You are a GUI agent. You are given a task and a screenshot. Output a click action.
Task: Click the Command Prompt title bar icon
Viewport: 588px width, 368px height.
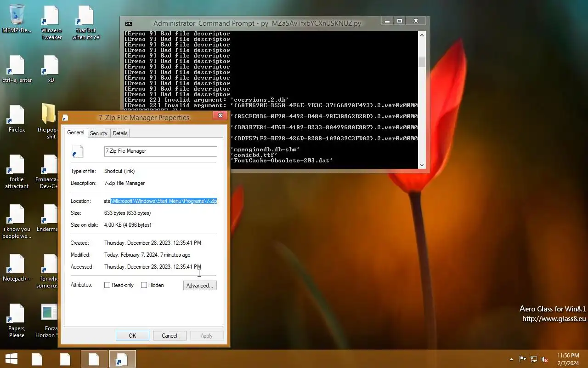pos(129,23)
